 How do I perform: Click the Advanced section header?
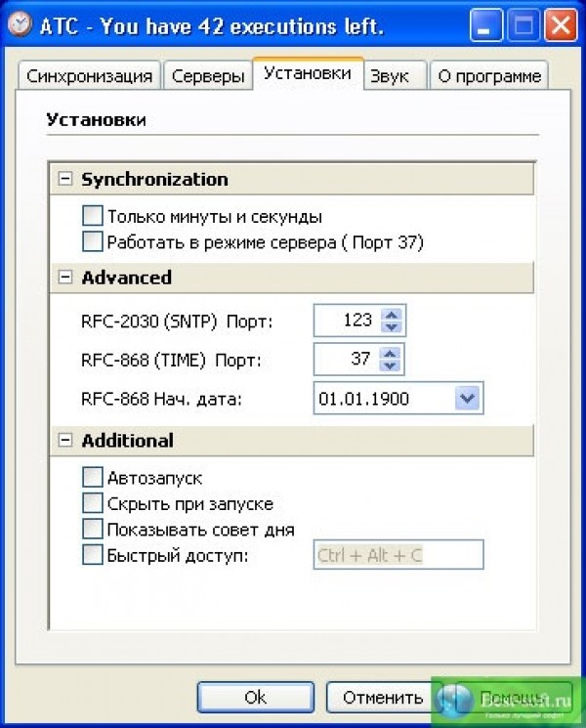pos(292,278)
